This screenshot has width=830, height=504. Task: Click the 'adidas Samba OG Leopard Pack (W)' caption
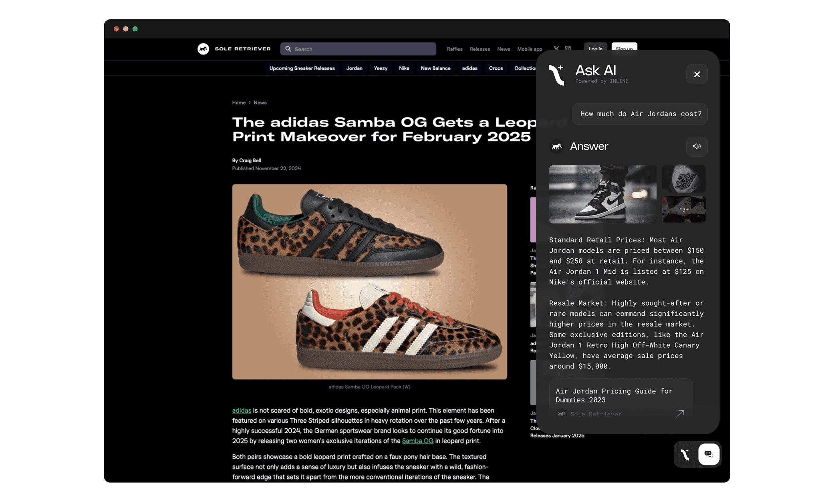[x=369, y=387]
